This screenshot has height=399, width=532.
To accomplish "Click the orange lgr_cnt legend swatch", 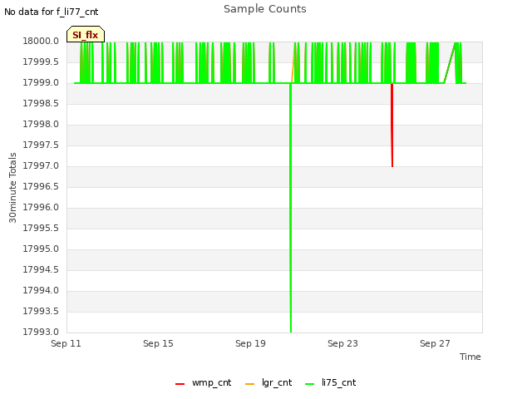I will (x=249, y=384).
